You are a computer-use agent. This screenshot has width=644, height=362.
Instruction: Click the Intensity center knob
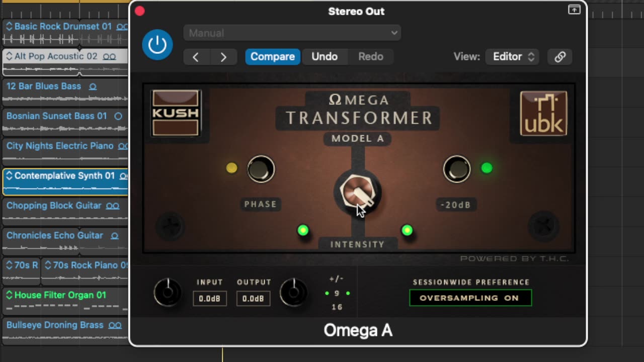358,193
